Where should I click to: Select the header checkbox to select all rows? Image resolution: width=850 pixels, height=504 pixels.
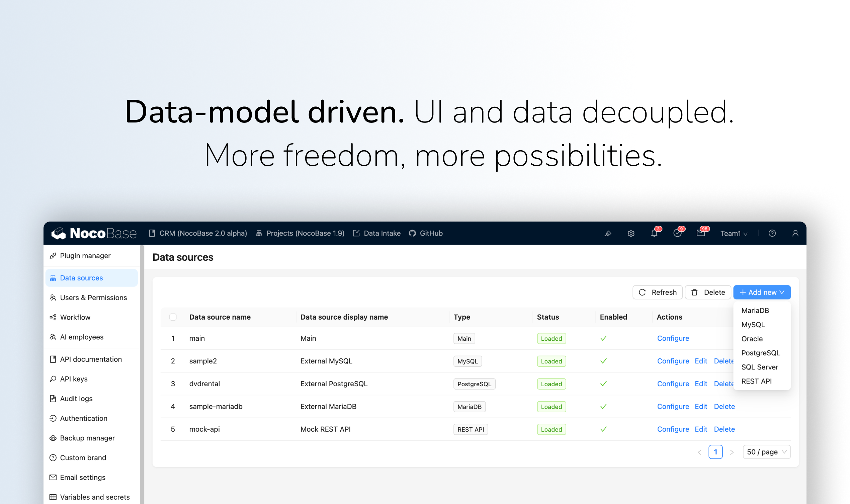coord(173,317)
